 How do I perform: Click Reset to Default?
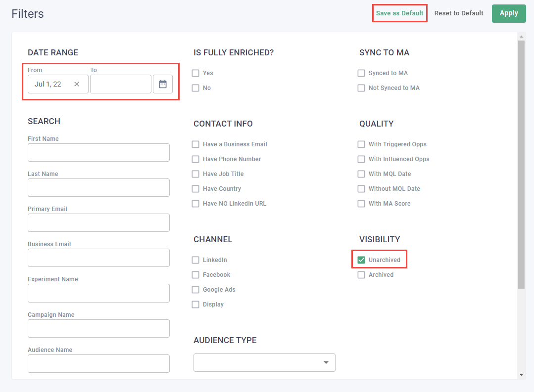(459, 13)
